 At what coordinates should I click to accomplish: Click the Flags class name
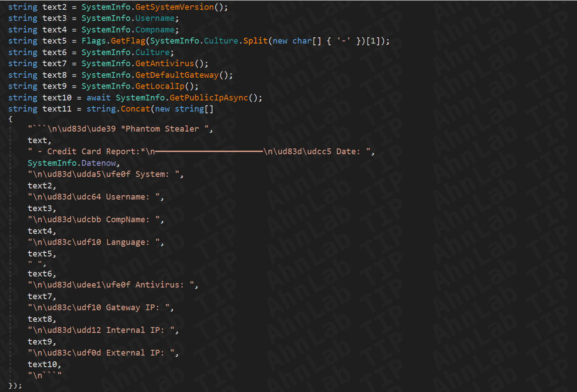pyautogui.click(x=94, y=41)
